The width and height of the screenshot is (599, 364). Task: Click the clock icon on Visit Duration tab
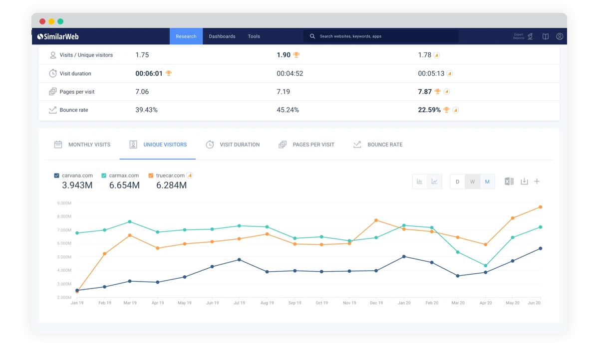click(210, 145)
